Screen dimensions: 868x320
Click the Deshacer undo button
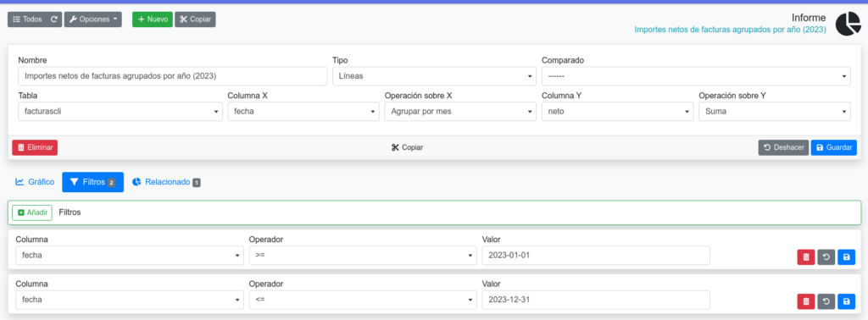pos(783,147)
